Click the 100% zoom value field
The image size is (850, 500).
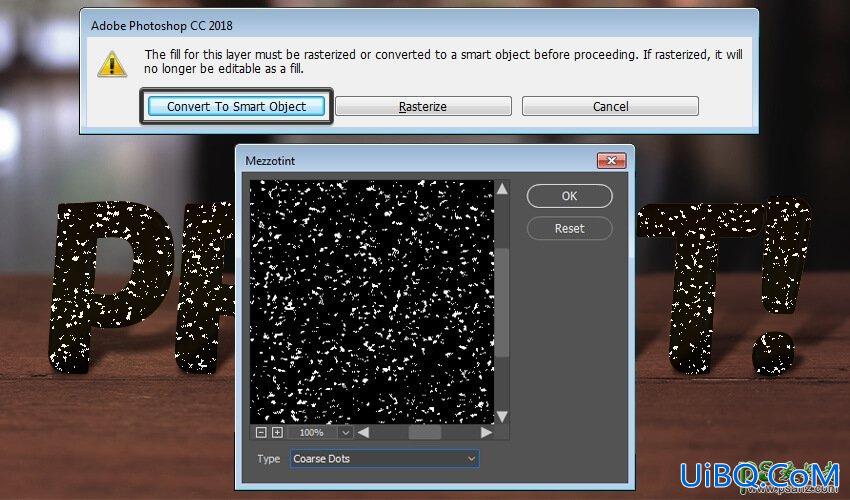coord(312,432)
